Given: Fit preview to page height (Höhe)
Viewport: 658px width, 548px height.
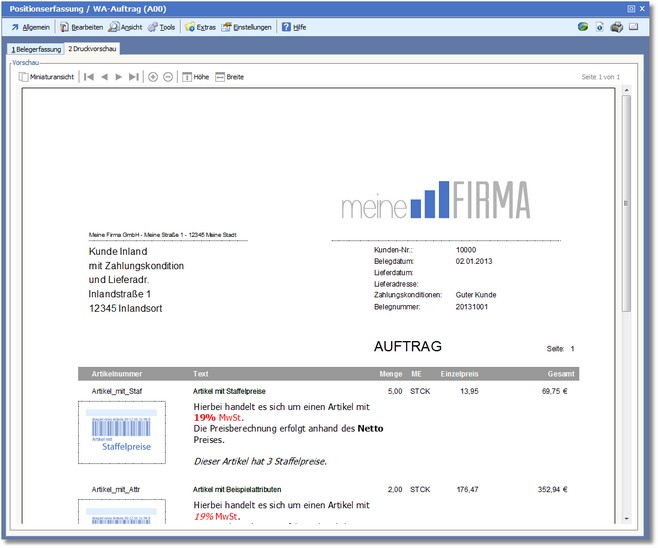Looking at the screenshot, I should (x=195, y=77).
